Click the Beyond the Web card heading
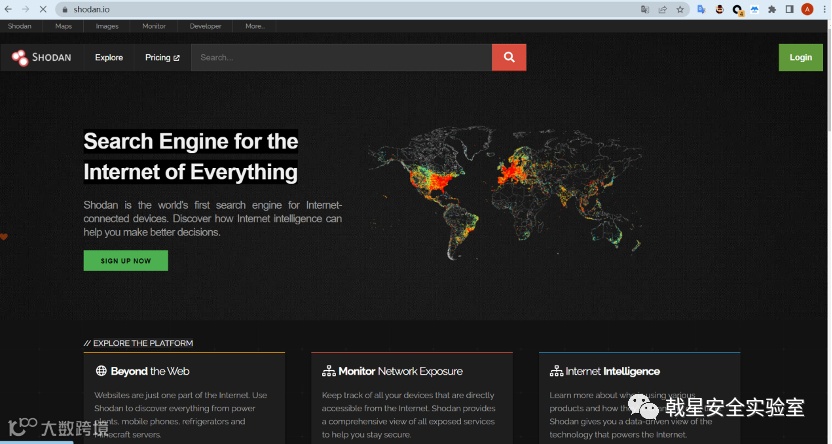Viewport: 832px width, 444px height. (150, 371)
